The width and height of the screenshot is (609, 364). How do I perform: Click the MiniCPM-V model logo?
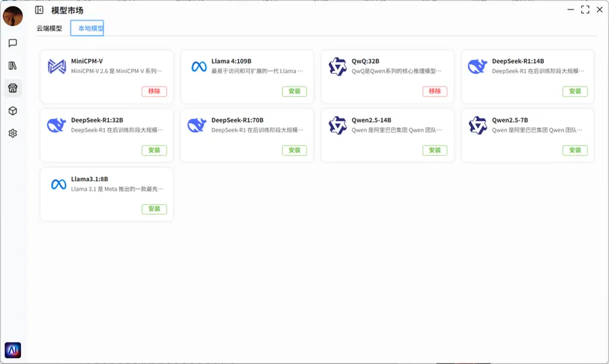pyautogui.click(x=57, y=66)
